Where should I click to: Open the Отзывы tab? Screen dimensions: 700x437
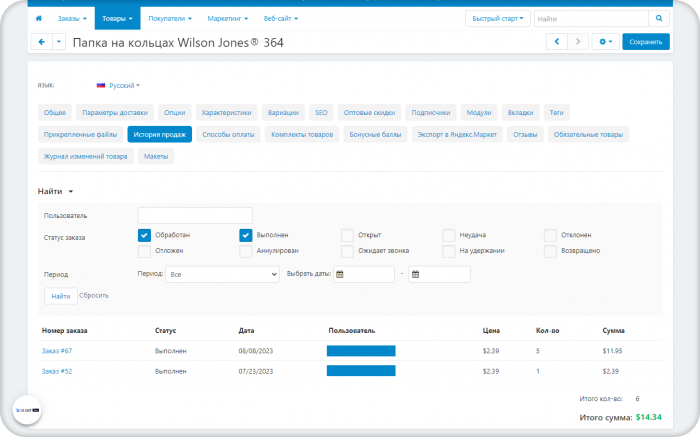point(525,134)
